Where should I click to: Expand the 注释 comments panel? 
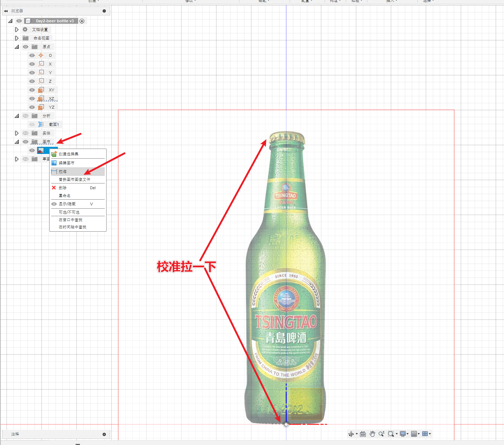[104, 434]
